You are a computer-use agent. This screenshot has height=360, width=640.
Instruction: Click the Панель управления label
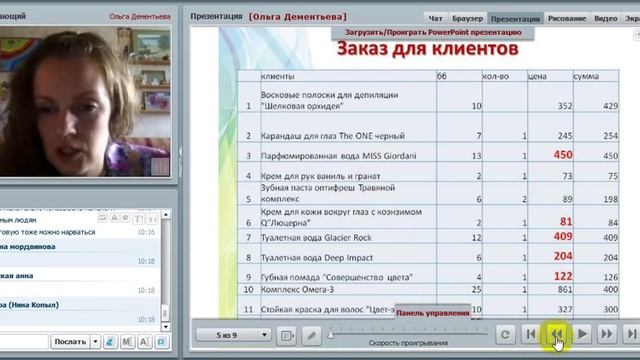(x=433, y=313)
